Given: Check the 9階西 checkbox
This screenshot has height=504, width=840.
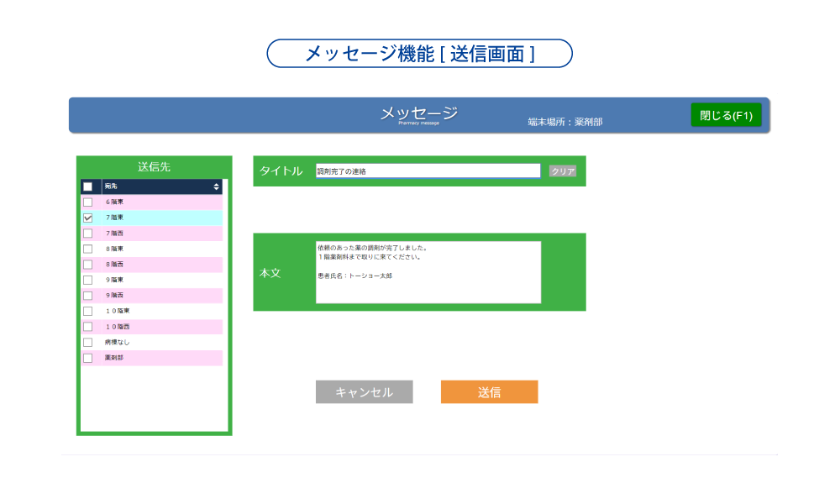Looking at the screenshot, I should (x=88, y=295).
